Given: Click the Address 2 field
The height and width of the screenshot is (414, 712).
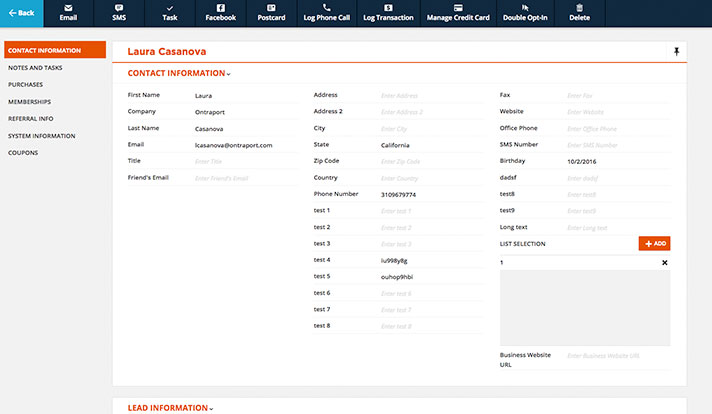Looking at the screenshot, I should (432, 112).
